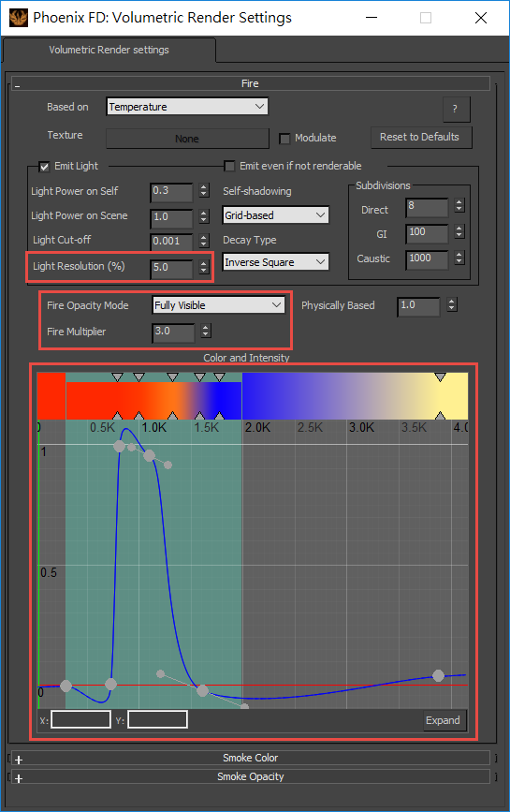Click the Physically Based value field
This screenshot has width=510, height=812.
click(418, 305)
